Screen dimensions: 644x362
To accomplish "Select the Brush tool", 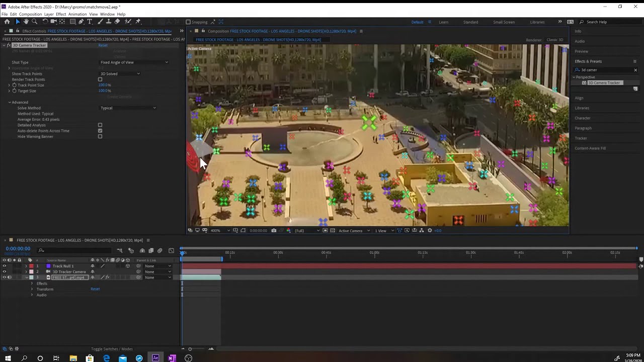I will 100,22.
